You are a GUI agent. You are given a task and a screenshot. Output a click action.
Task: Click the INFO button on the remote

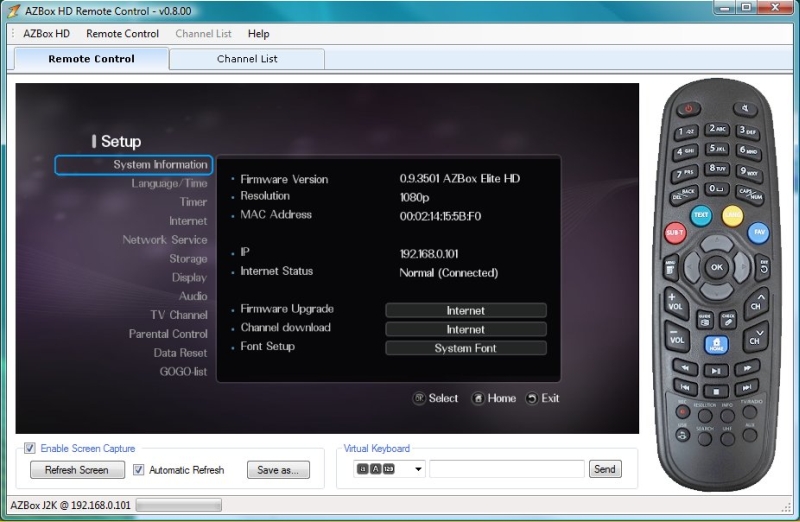pos(728,416)
